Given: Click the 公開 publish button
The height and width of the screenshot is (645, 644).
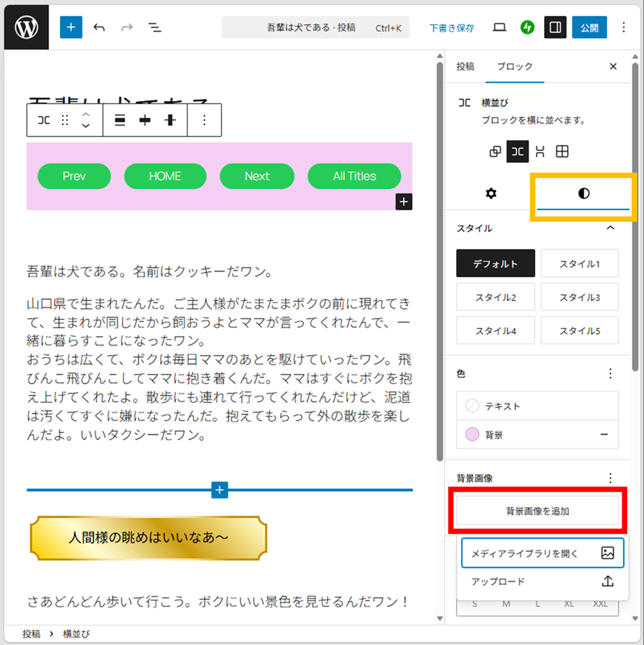Looking at the screenshot, I should pos(589,28).
